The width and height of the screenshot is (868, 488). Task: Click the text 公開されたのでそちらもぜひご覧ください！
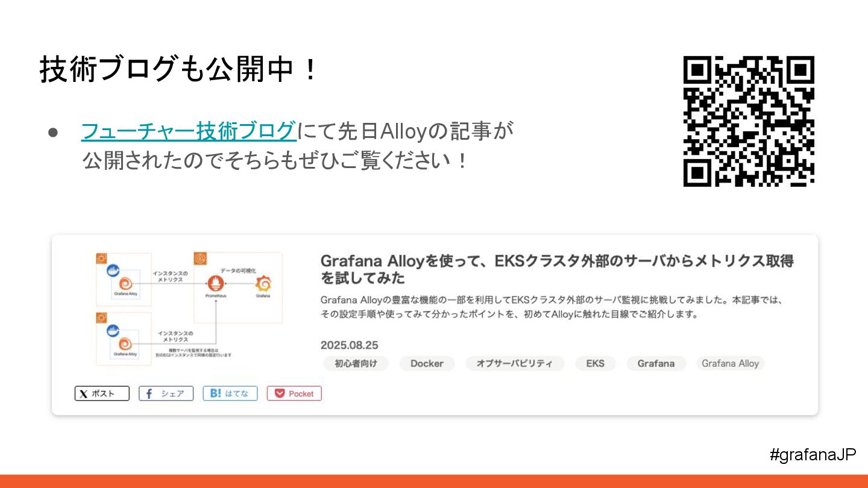pyautogui.click(x=275, y=161)
